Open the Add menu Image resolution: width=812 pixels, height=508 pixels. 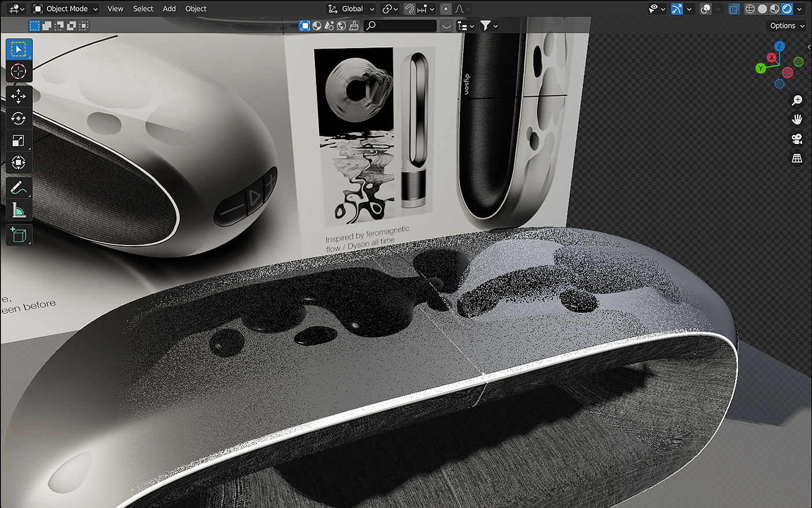pos(169,9)
